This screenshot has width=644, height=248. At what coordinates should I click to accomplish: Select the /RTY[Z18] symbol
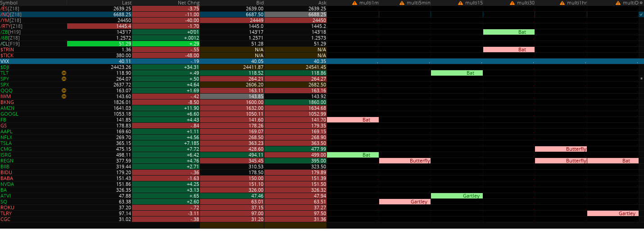pyautogui.click(x=12, y=26)
